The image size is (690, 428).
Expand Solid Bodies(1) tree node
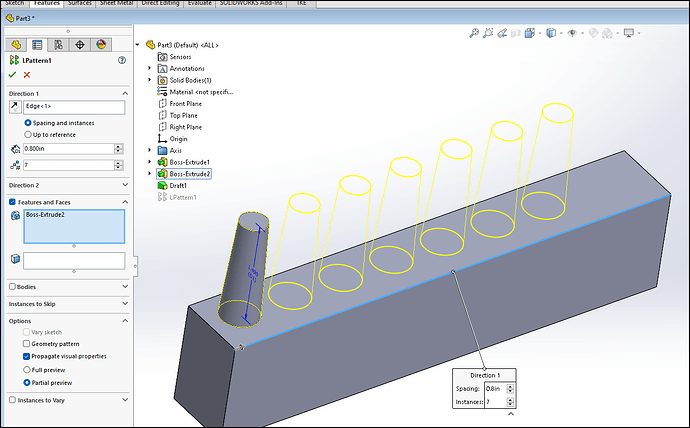click(x=149, y=80)
